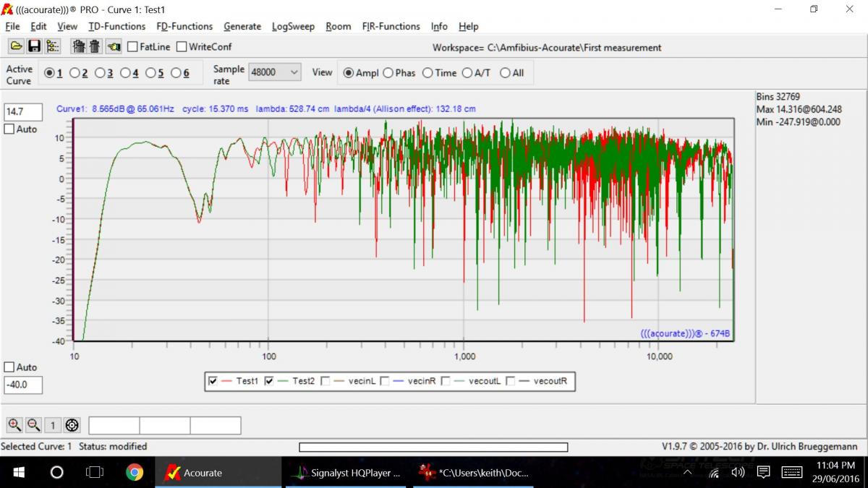The width and height of the screenshot is (868, 488).
Task: Open the LogSweep menu
Action: click(293, 26)
